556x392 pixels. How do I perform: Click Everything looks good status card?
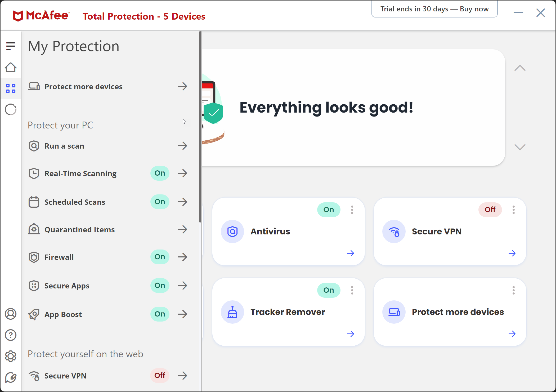click(353, 108)
